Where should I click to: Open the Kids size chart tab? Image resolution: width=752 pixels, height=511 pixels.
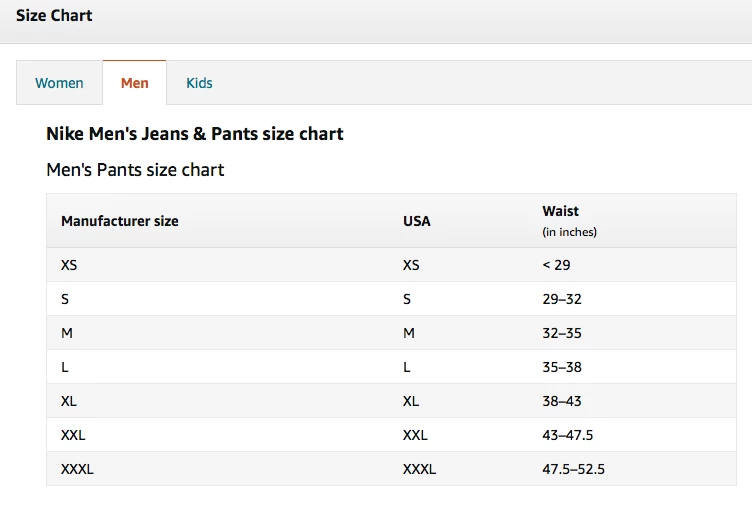[199, 83]
